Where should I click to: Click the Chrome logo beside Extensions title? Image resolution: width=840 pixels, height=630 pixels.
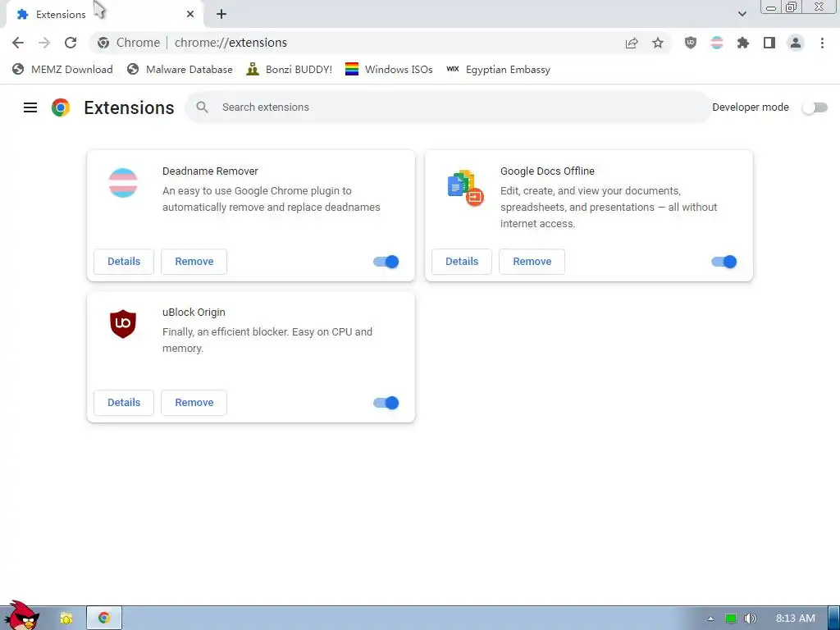(x=61, y=107)
